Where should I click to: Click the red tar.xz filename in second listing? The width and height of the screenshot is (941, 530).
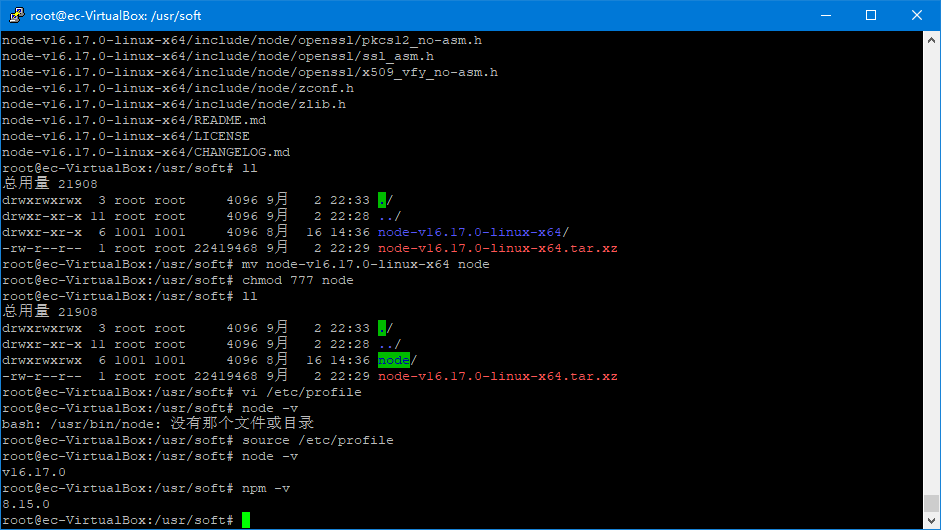[498, 376]
